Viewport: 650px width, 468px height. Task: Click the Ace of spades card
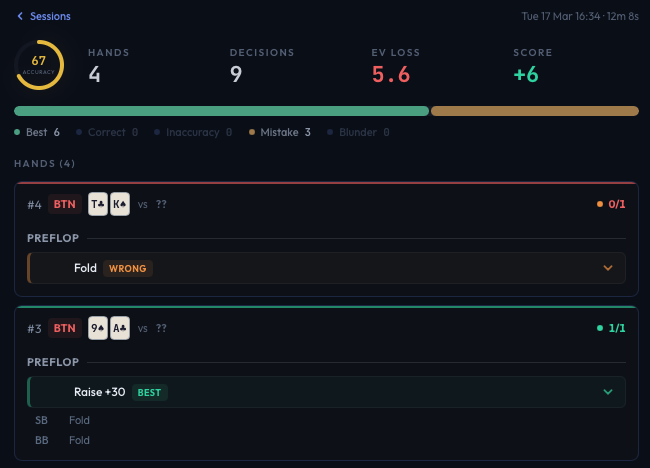click(x=120, y=328)
